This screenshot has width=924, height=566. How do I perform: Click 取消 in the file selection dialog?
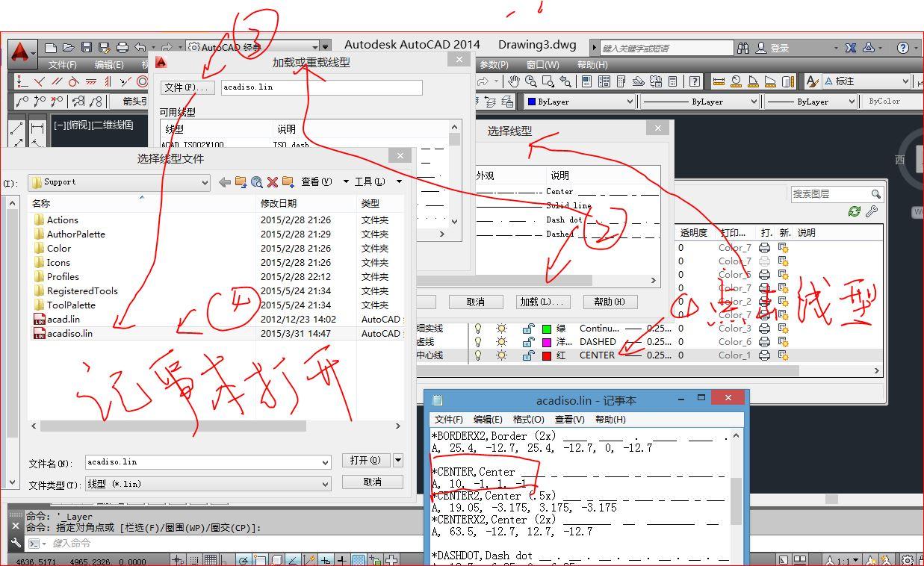tap(373, 482)
